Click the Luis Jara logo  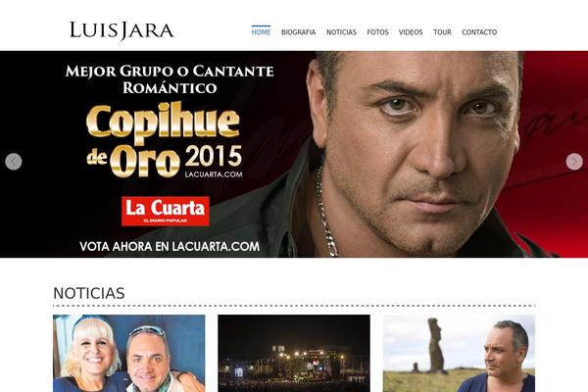122,30
